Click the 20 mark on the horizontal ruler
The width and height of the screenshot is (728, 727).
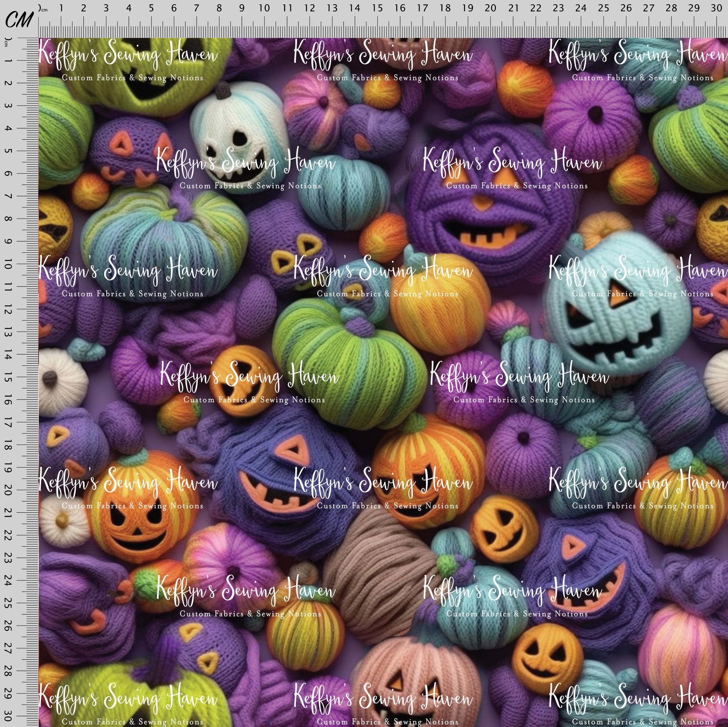[x=490, y=8]
